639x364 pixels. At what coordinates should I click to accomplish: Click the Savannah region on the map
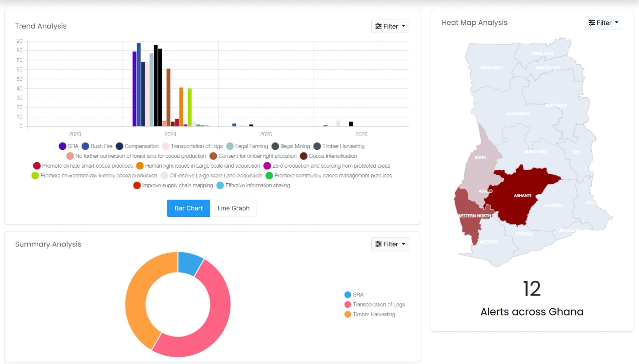(518, 113)
